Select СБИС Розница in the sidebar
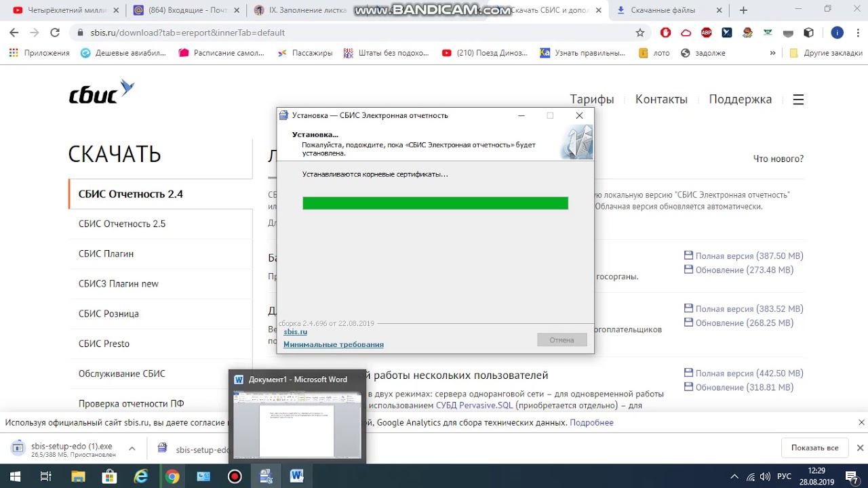The height and width of the screenshot is (488, 868). click(x=161, y=314)
